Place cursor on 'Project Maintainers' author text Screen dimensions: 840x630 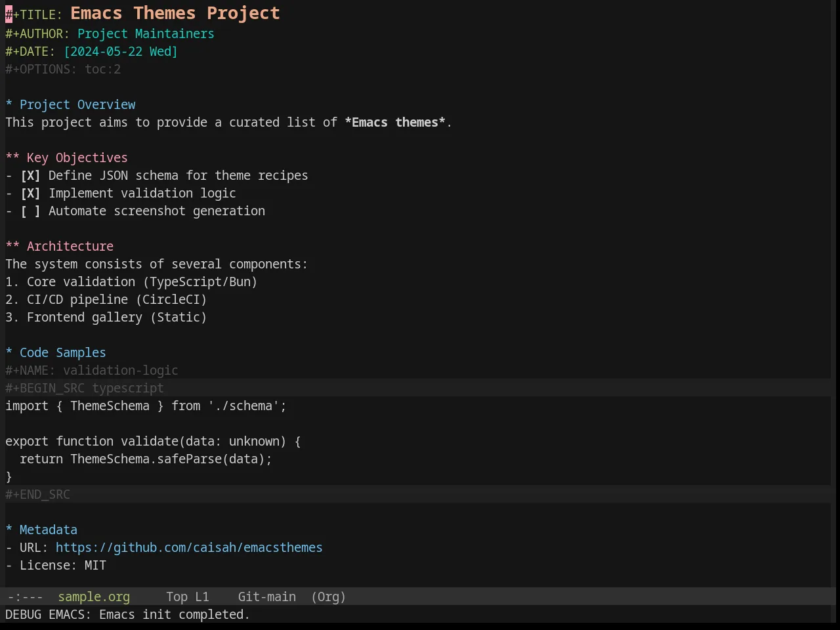[x=146, y=34]
